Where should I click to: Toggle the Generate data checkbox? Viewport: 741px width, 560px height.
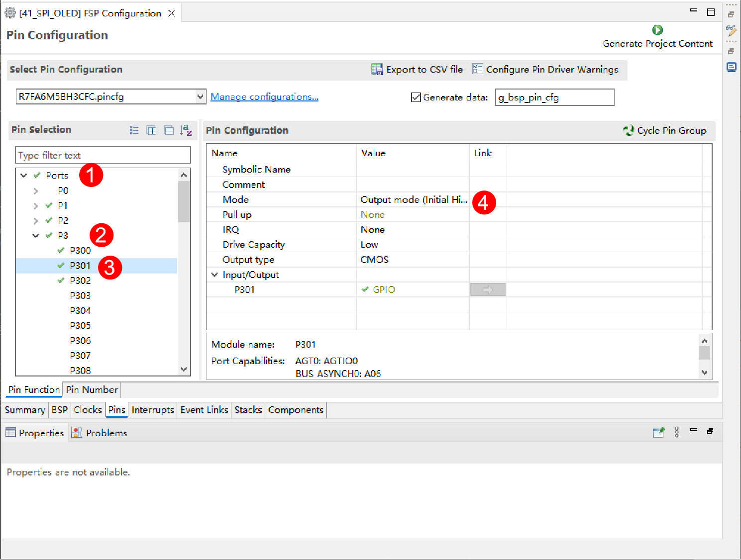click(x=416, y=97)
